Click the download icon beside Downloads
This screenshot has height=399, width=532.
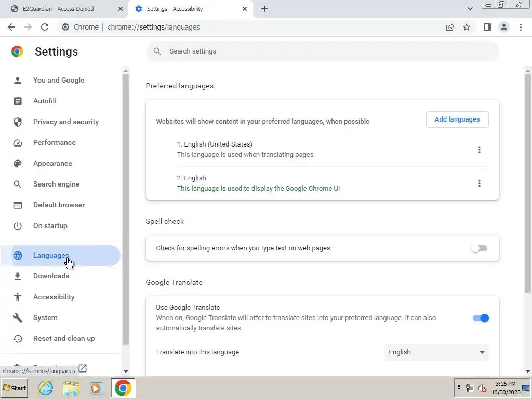18,276
